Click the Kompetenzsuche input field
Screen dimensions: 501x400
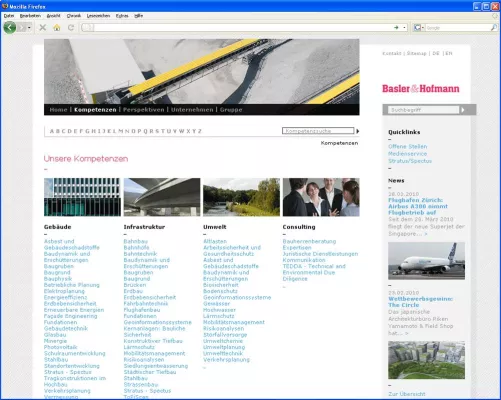318,131
